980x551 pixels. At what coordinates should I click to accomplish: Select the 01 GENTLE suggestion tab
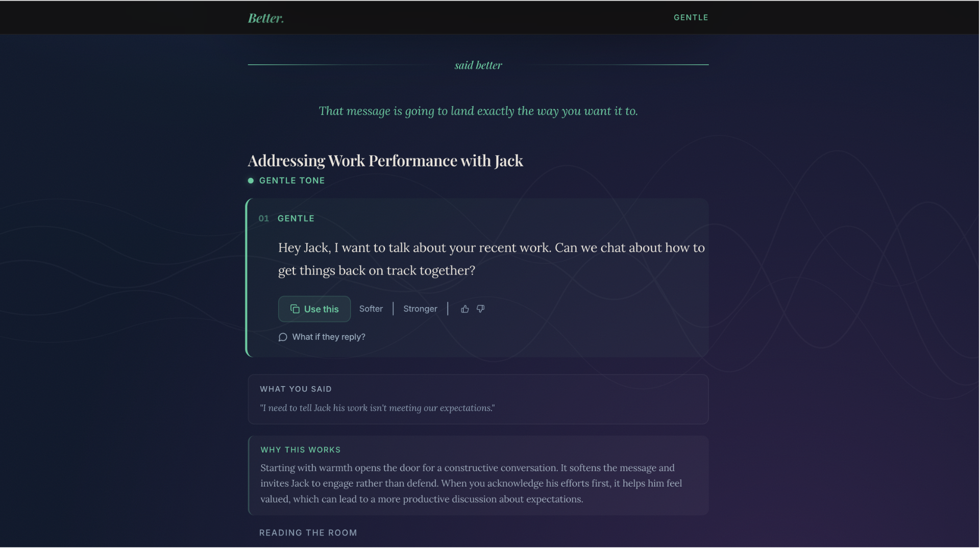click(286, 218)
